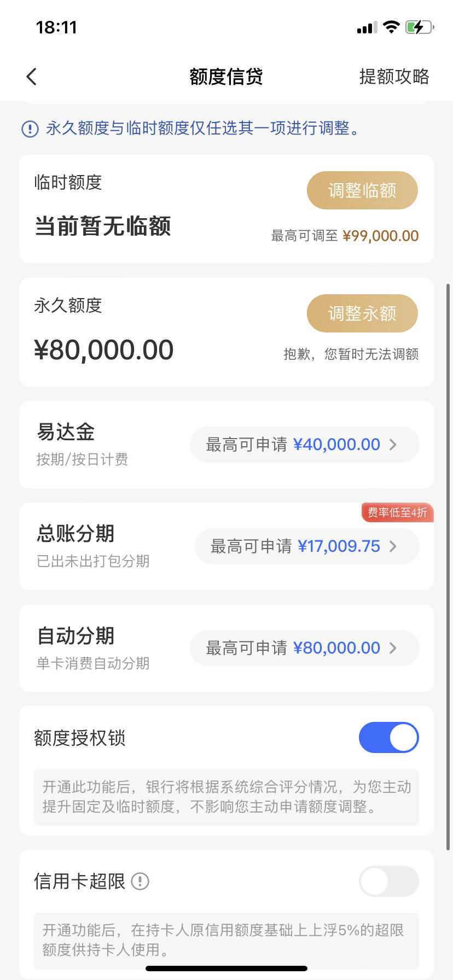
Task: Click the vertical scrollbar on right edge
Action: pos(449,567)
